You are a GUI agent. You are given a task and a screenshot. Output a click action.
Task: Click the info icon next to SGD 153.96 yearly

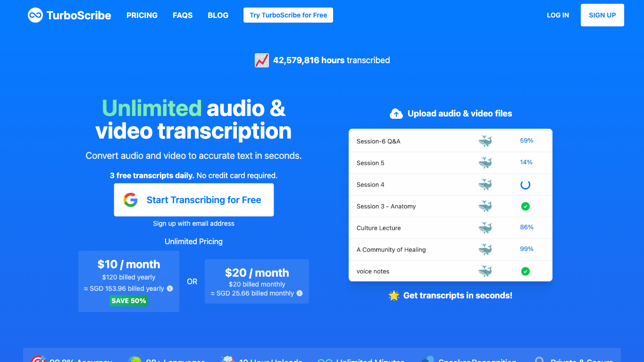pyautogui.click(x=170, y=288)
